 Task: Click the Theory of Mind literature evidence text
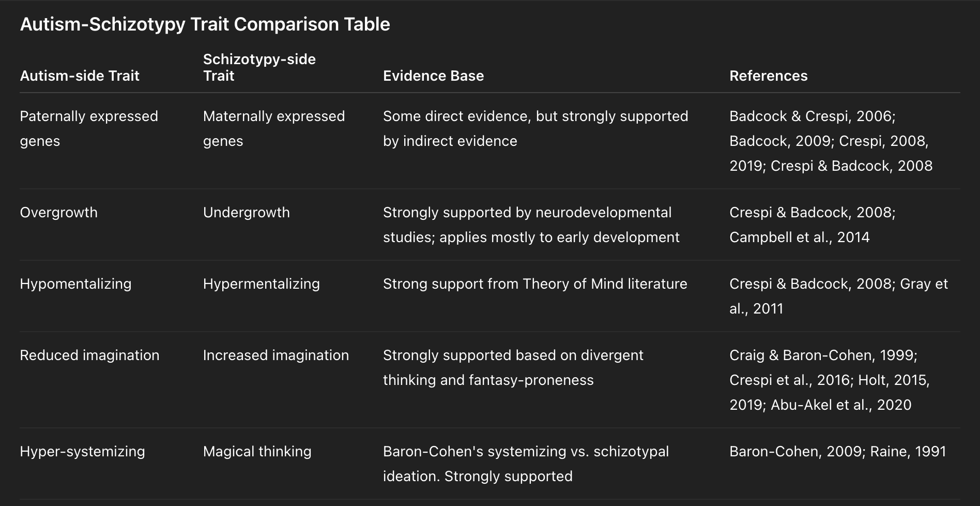coord(605,284)
